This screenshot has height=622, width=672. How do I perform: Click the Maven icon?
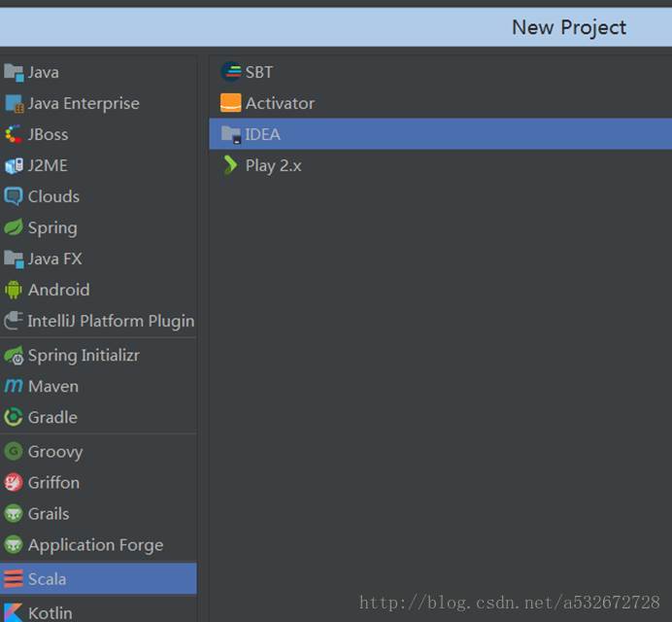[14, 386]
